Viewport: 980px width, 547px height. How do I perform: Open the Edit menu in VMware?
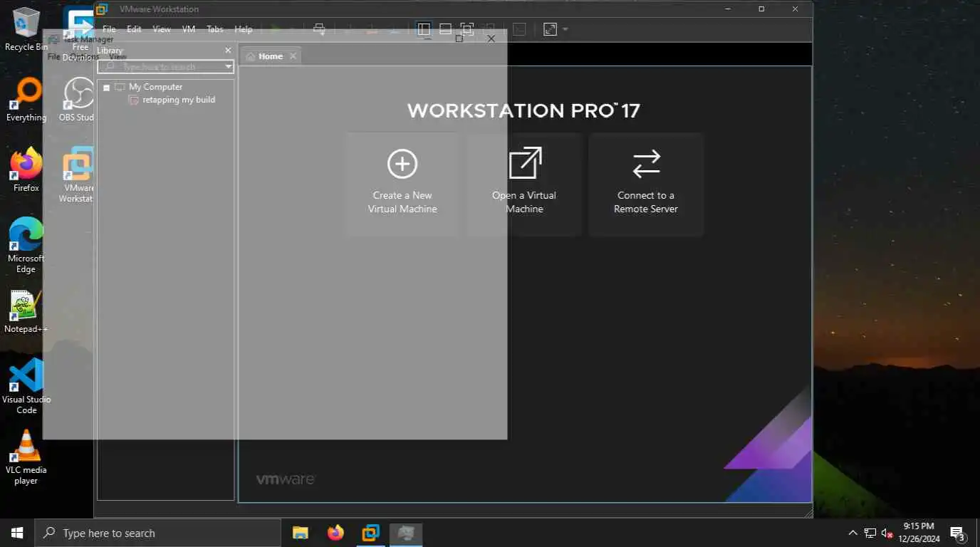tap(134, 29)
